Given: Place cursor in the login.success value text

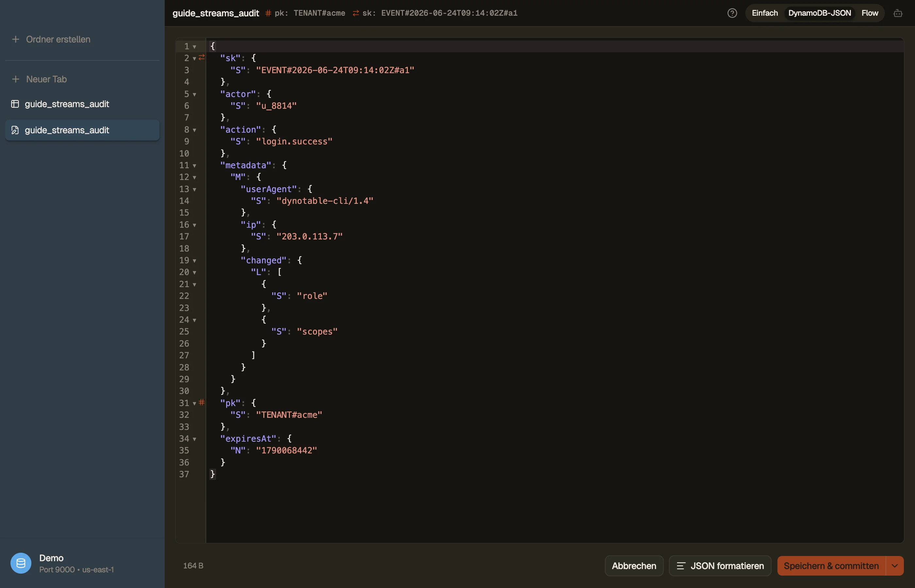Looking at the screenshot, I should point(294,142).
